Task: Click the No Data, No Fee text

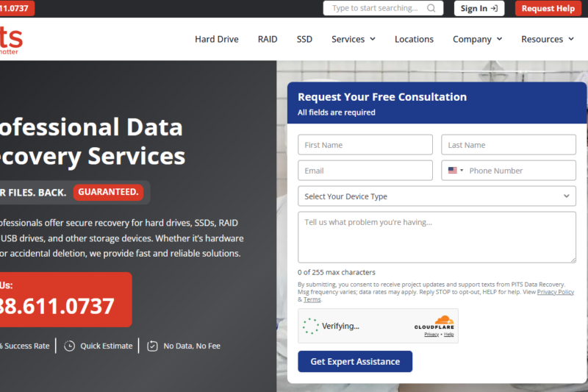Action: pos(192,346)
